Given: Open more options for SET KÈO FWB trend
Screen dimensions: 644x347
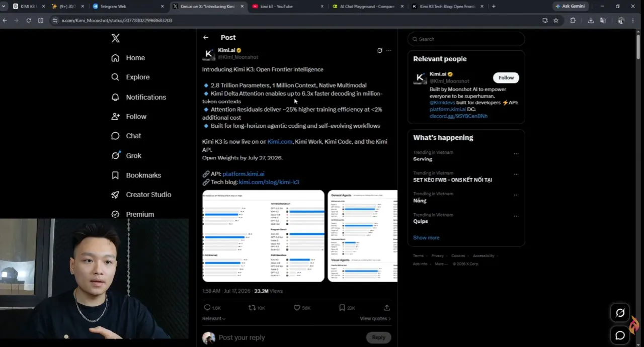Looking at the screenshot, I should [516, 175].
